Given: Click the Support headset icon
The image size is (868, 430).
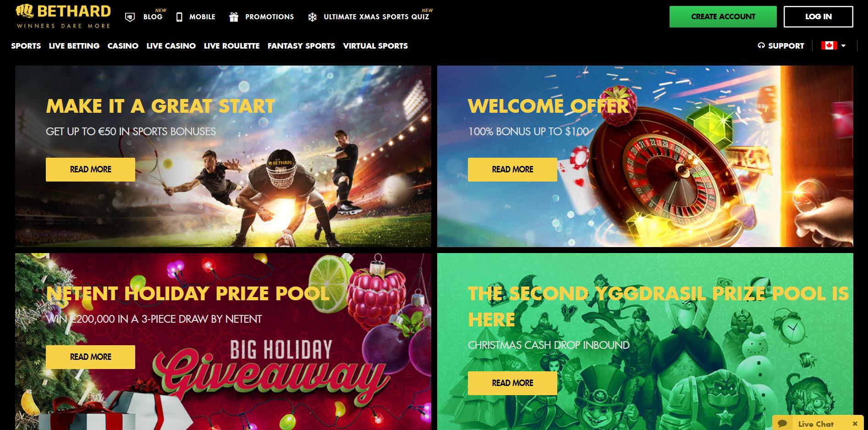Looking at the screenshot, I should [761, 45].
